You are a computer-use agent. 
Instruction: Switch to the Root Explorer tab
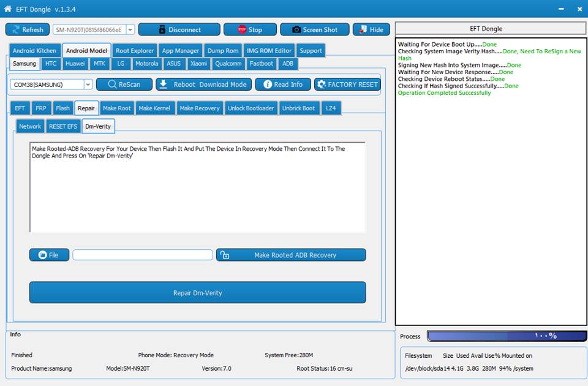(x=135, y=51)
